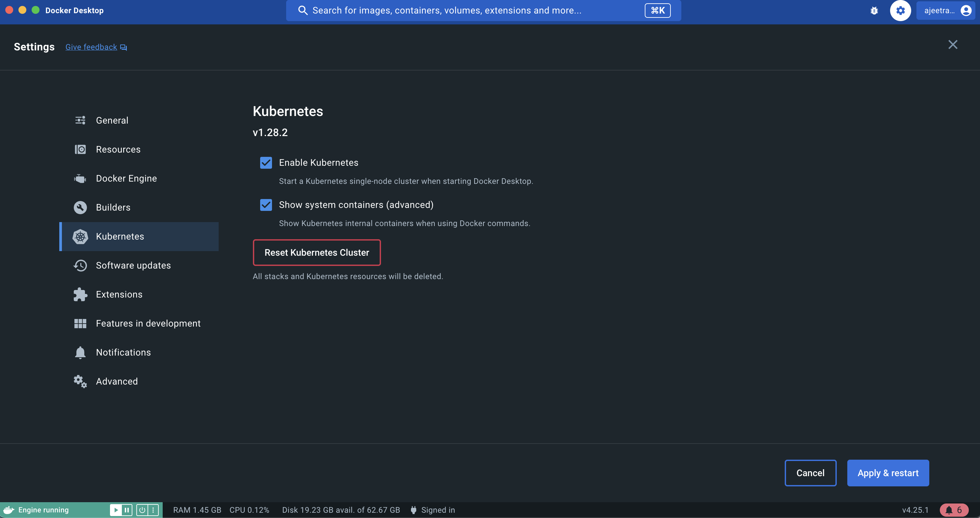Click the bug troubleshoot icon

point(874,11)
